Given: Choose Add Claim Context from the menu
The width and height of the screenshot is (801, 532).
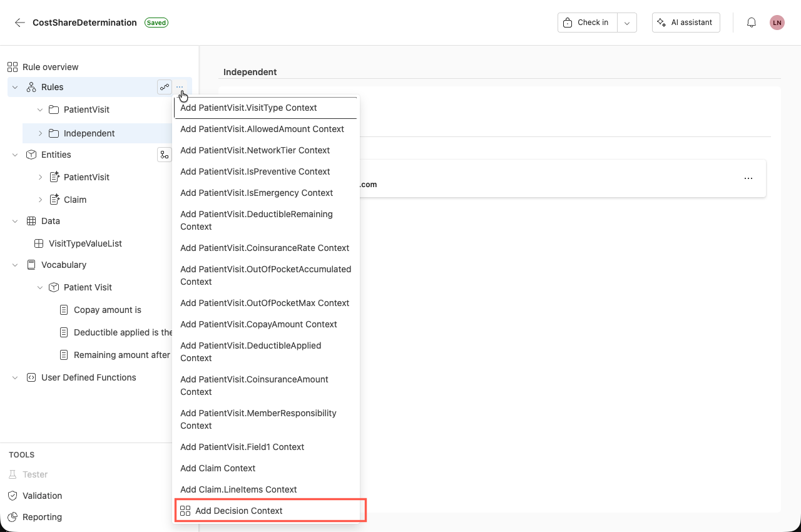Looking at the screenshot, I should 218,468.
